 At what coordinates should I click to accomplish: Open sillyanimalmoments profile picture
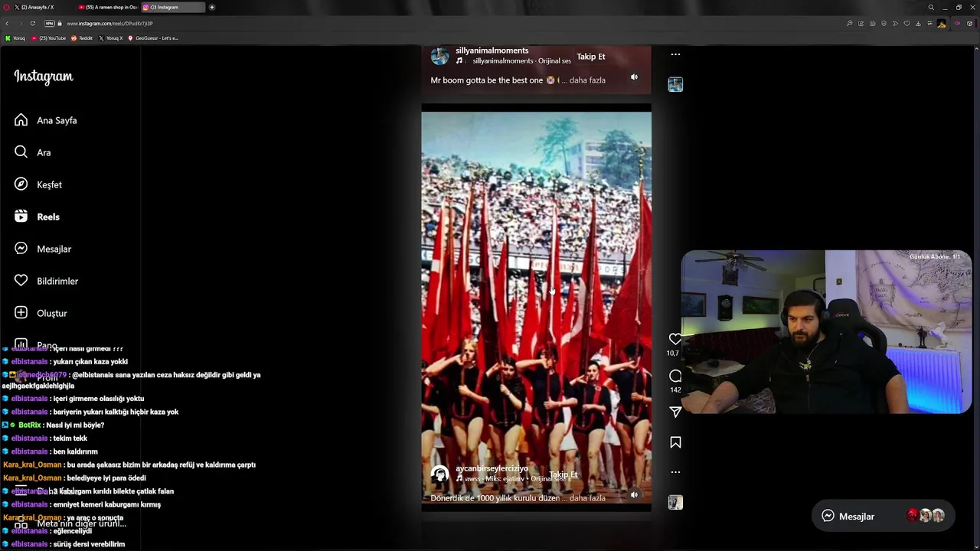click(439, 56)
